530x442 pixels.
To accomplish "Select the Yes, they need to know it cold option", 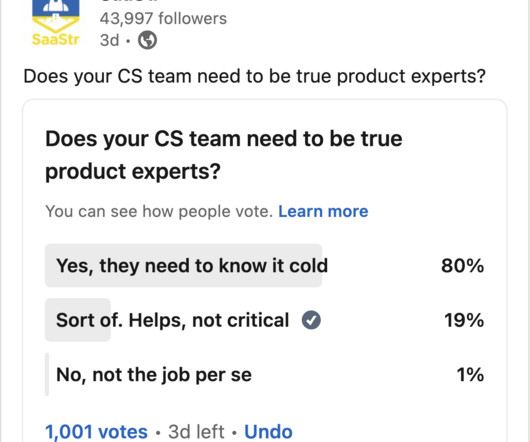I will point(265,266).
